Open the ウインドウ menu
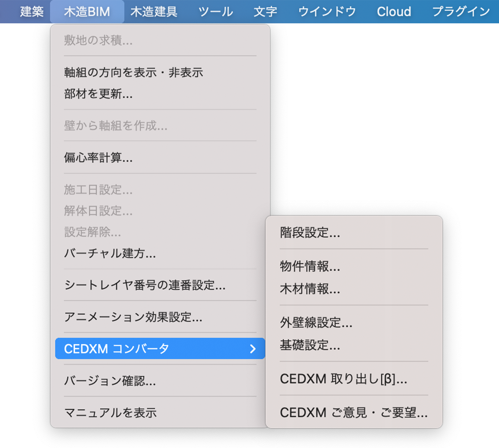The image size is (499, 448). pyautogui.click(x=327, y=12)
